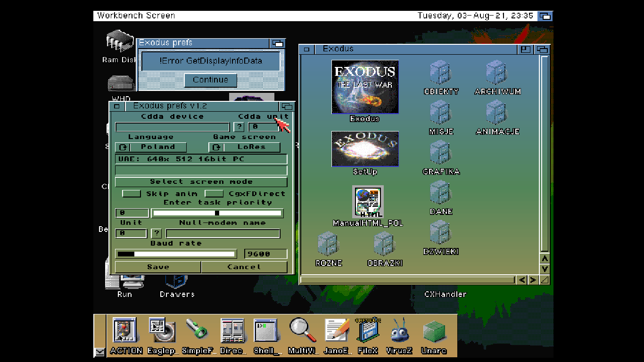The height and width of the screenshot is (362, 644).
Task: Click the Null-modem name input field
Action: (223, 233)
